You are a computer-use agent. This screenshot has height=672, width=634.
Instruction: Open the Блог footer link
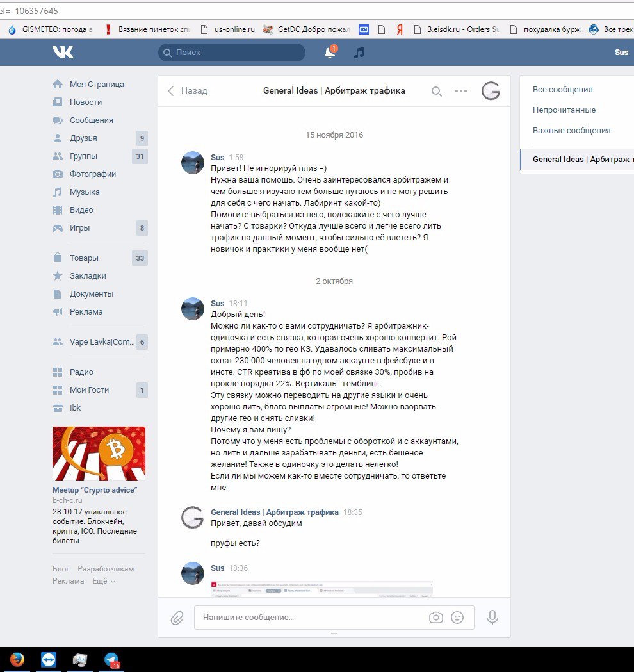click(61, 569)
